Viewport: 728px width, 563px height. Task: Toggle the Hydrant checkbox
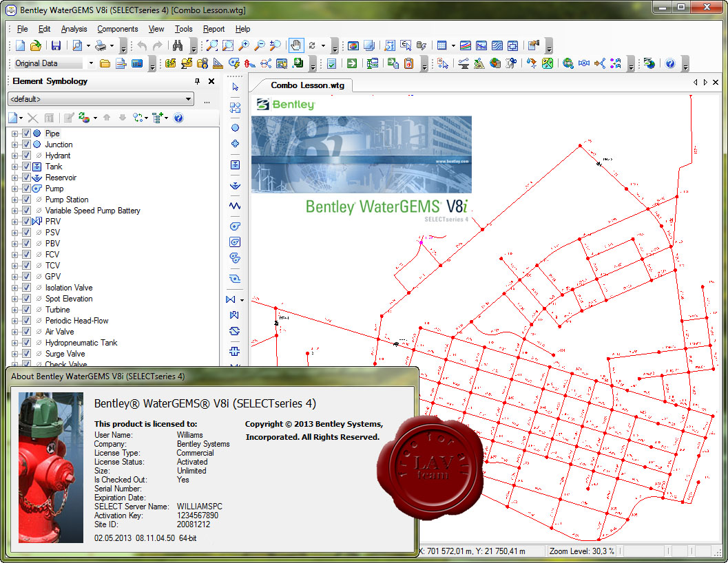click(26, 156)
